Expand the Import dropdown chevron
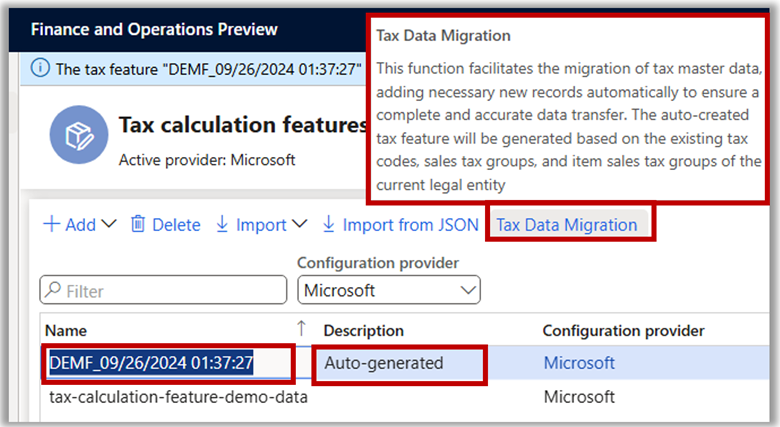 point(299,224)
